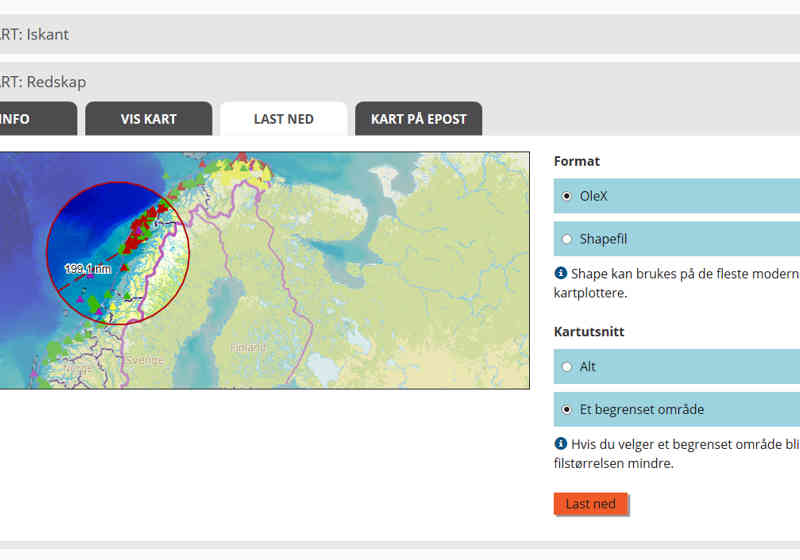The image size is (800, 560).
Task: Select the Alt map extent option
Action: point(568,367)
